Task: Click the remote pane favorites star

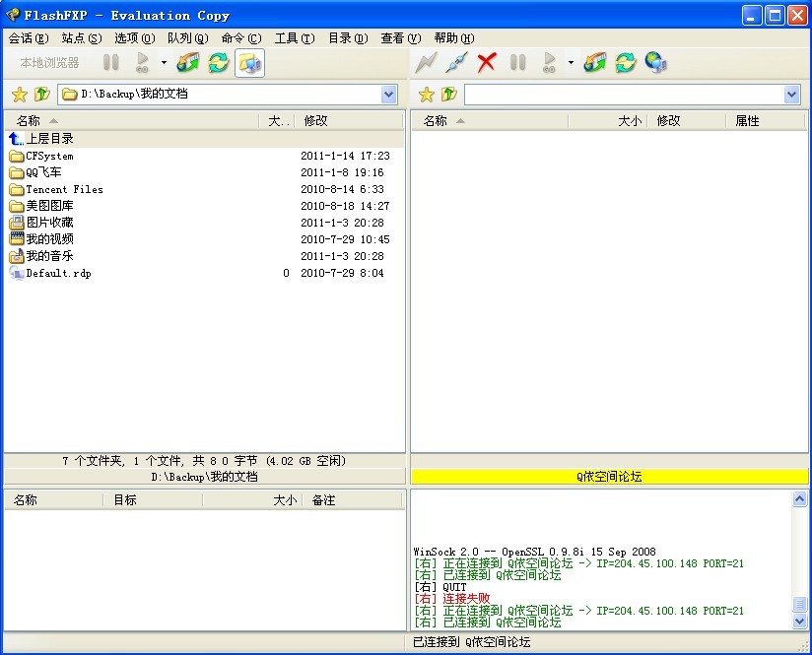Action: coord(427,95)
